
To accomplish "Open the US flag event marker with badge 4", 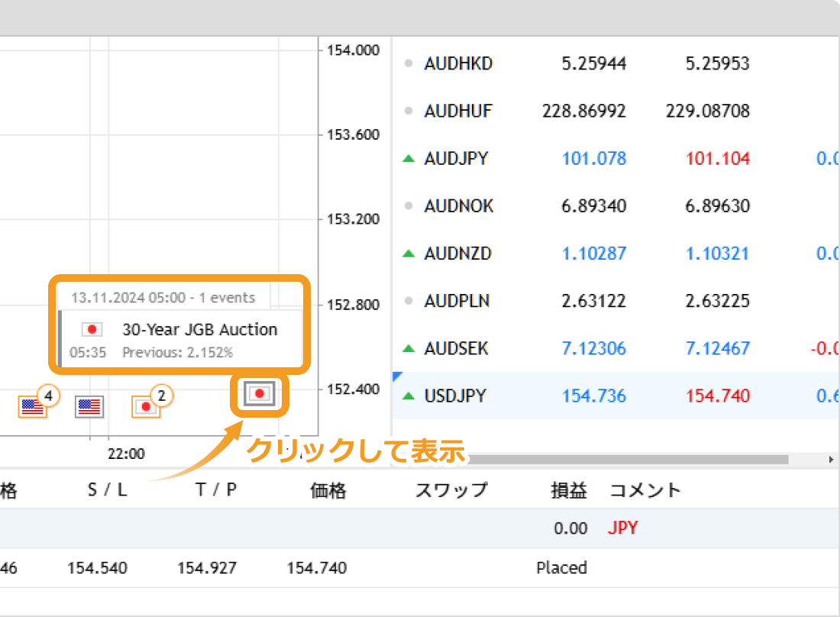I will tap(33, 407).
